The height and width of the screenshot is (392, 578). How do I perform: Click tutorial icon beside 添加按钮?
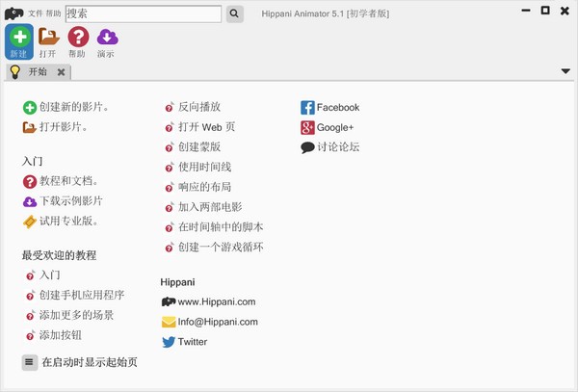(30, 335)
